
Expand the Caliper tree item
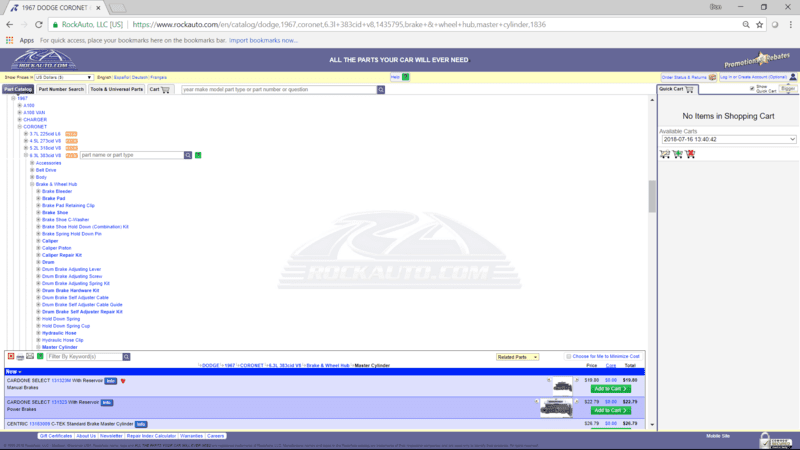[x=38, y=241]
